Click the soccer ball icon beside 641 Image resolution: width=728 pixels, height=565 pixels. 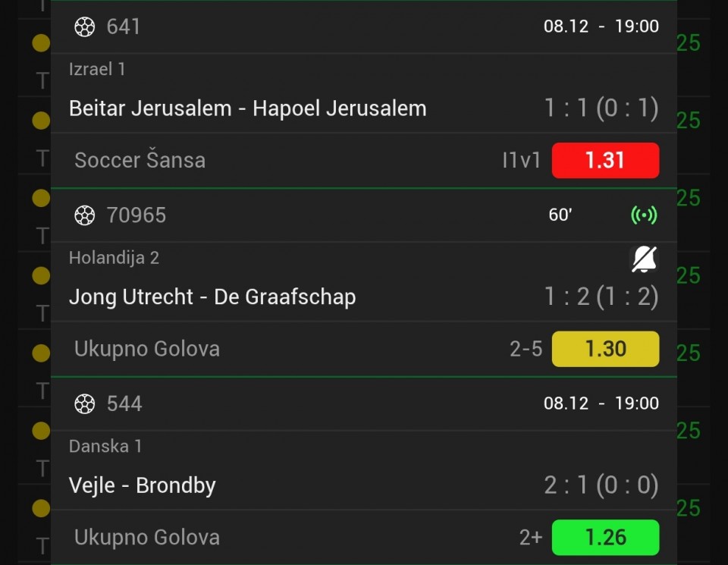(x=84, y=27)
